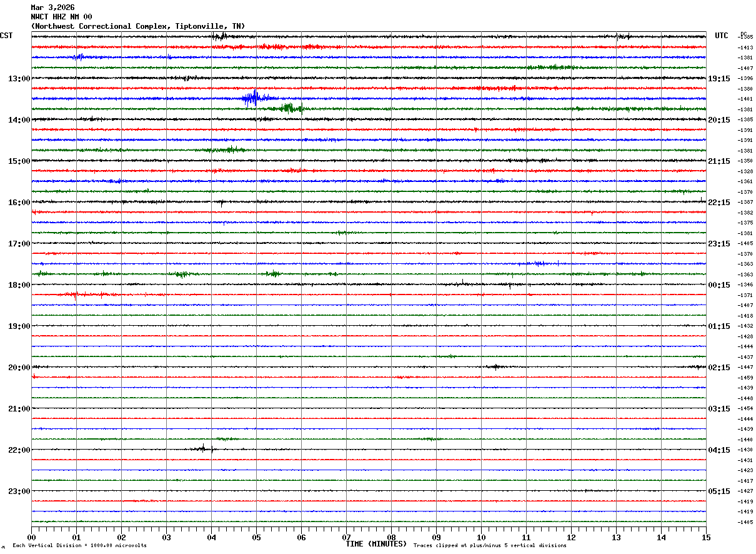Click the 'TIME (MINUTES)' axis title
This screenshot has height=554, width=756.
click(x=376, y=544)
